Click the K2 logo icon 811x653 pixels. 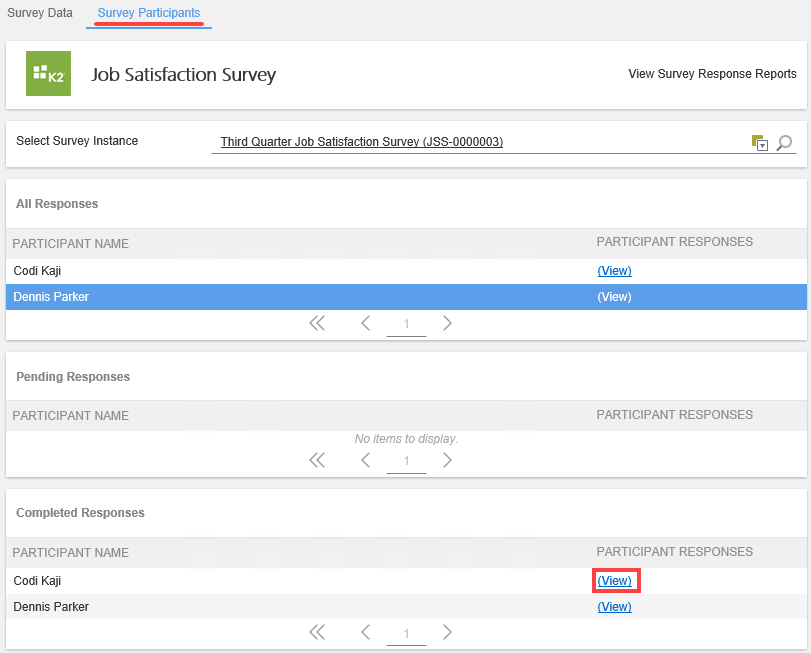[x=48, y=73]
